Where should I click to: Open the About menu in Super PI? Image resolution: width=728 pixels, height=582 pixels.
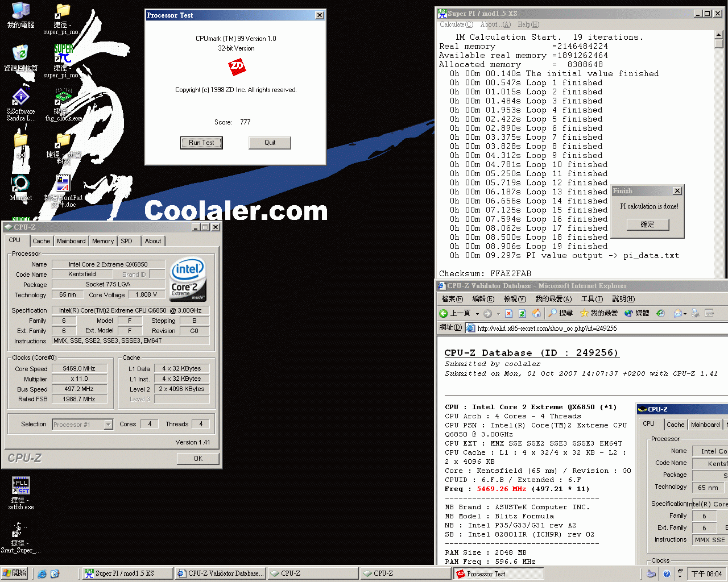pos(495,24)
